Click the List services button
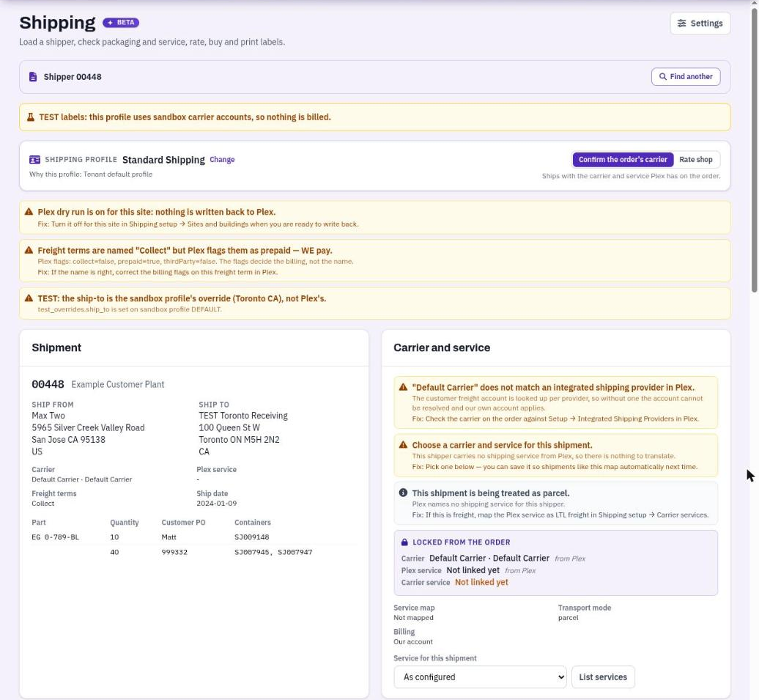The width and height of the screenshot is (759, 700). pyautogui.click(x=603, y=677)
